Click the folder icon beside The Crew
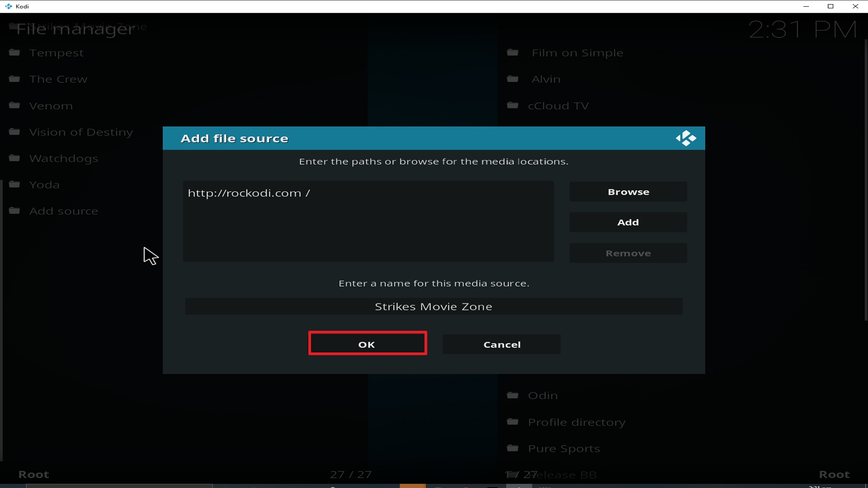868x488 pixels. pos(14,79)
